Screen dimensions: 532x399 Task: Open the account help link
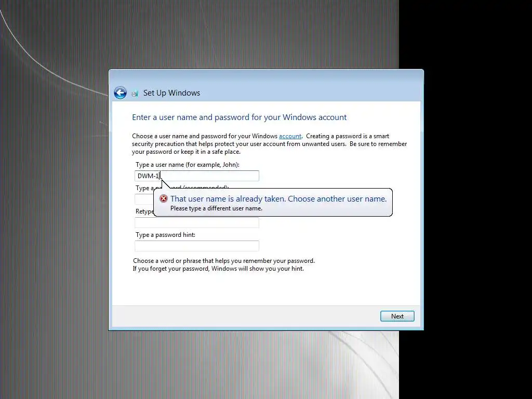pyautogui.click(x=290, y=136)
